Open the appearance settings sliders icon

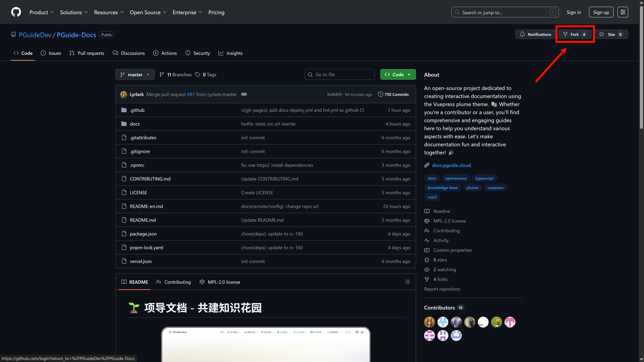623,12
